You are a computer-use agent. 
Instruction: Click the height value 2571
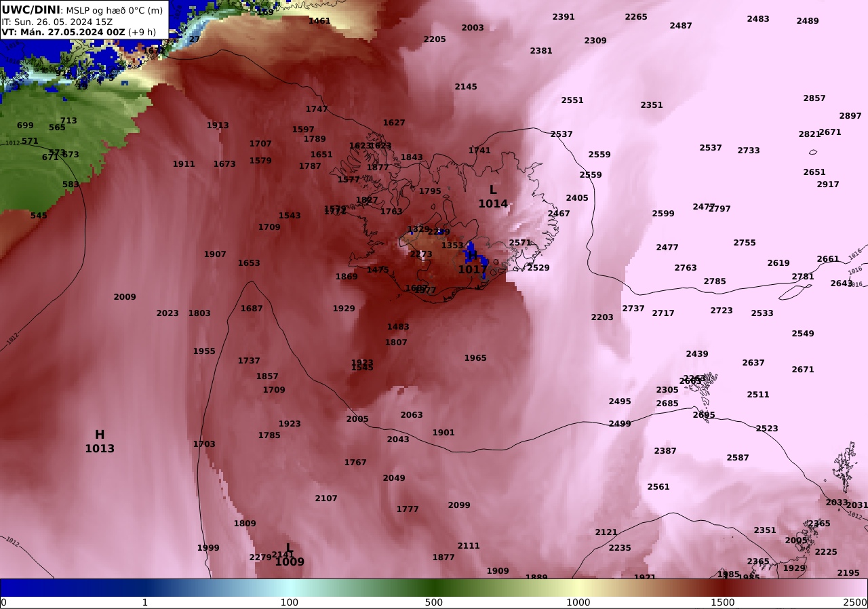[x=520, y=243]
